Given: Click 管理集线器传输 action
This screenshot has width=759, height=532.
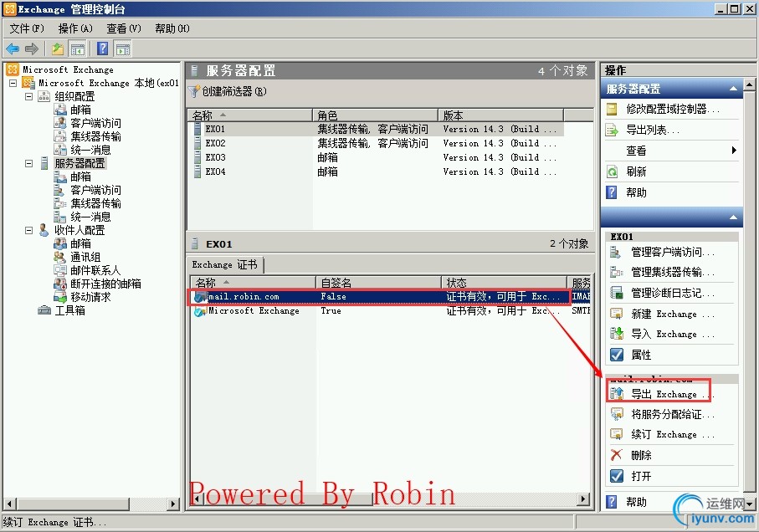Looking at the screenshot, I should [672, 273].
